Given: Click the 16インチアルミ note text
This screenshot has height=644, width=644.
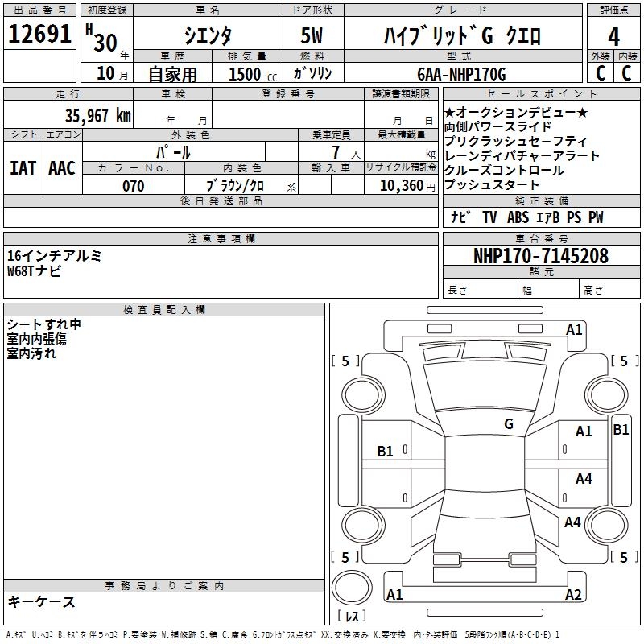Looking at the screenshot, I should 54,256.
